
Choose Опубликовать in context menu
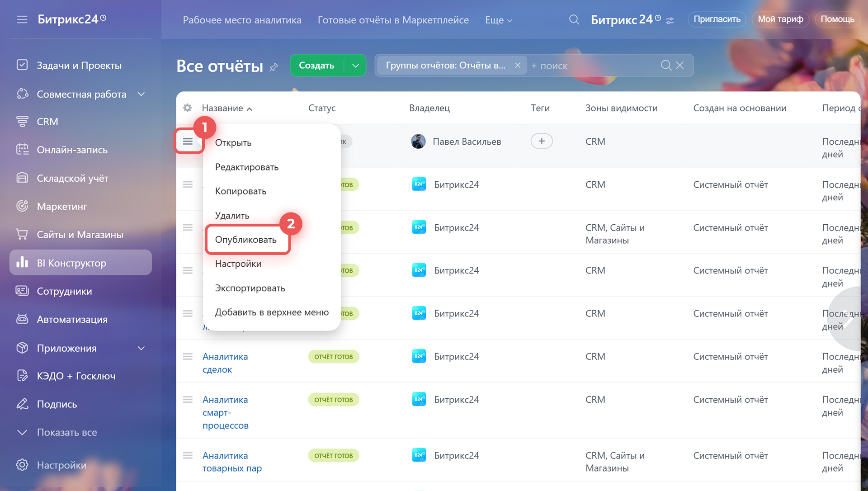(x=245, y=240)
